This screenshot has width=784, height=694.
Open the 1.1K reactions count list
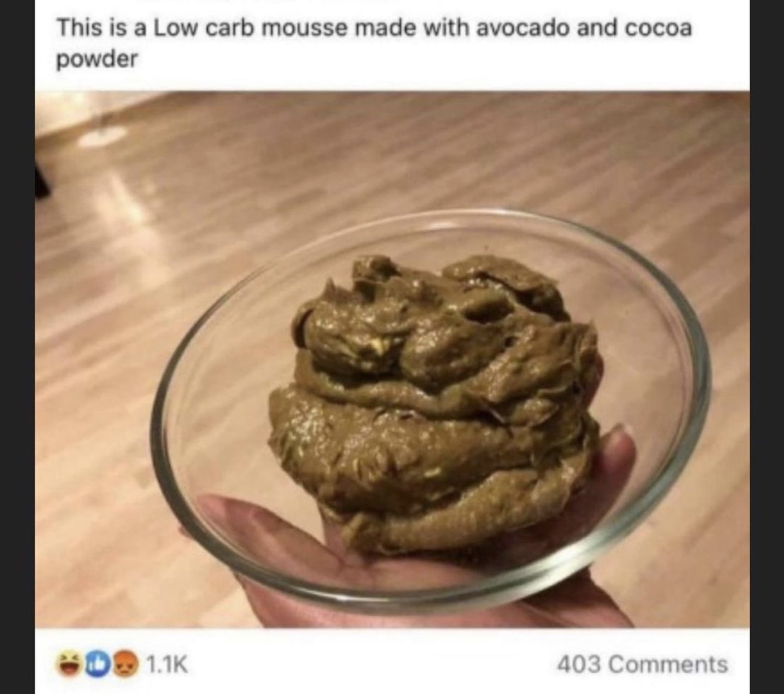point(167,664)
